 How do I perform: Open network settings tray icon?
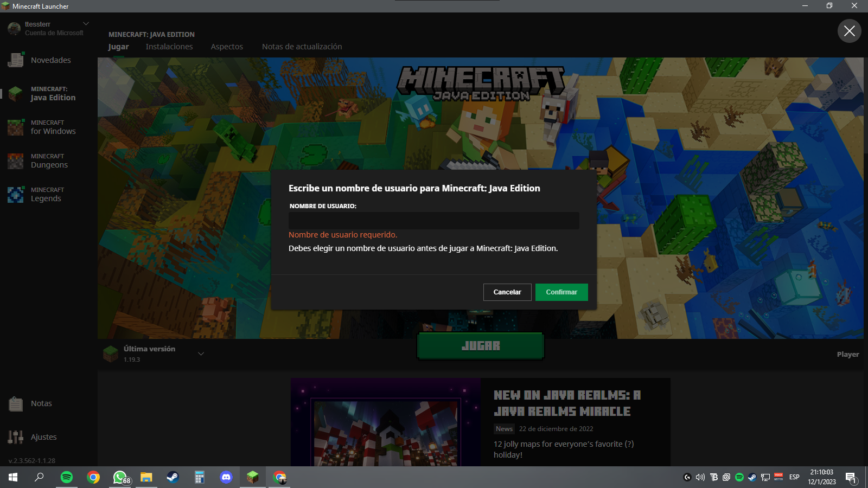click(765, 477)
